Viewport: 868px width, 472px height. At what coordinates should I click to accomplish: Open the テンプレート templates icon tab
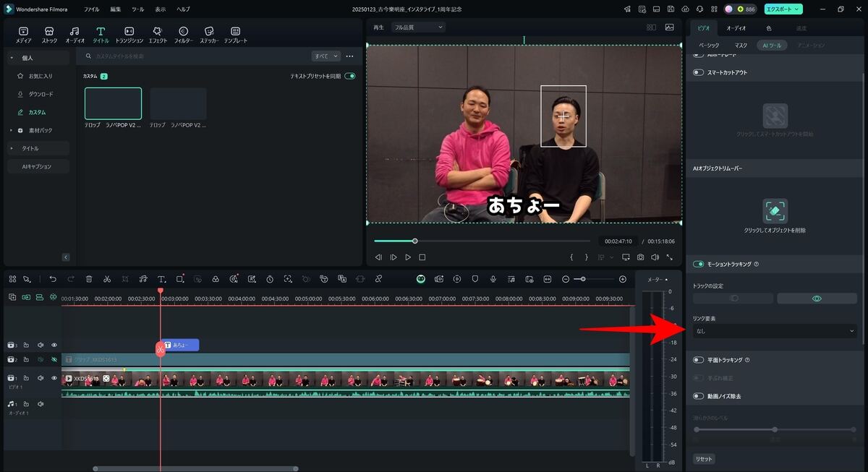(235, 35)
